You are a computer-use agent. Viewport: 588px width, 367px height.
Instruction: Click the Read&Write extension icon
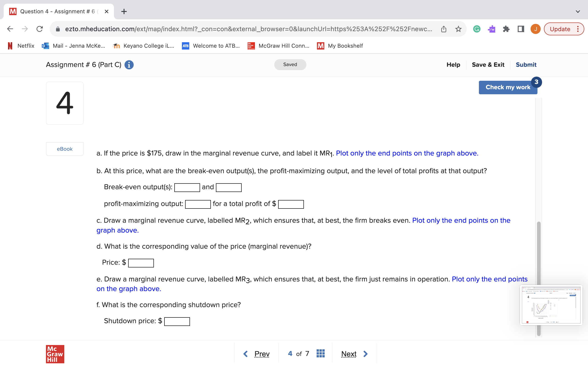pos(491,29)
